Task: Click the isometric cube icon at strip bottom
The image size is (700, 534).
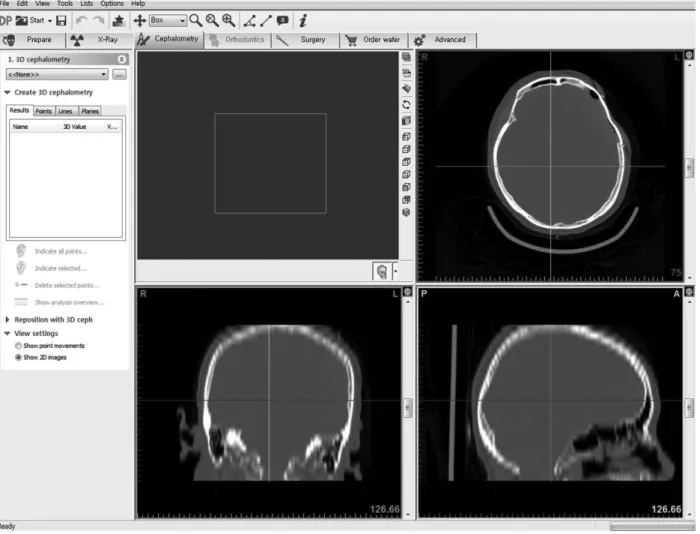Action: point(406,213)
